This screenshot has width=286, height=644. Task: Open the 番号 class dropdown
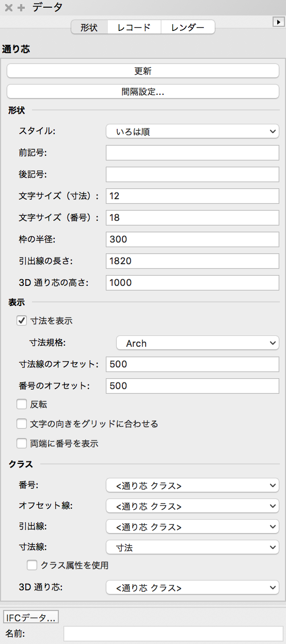193,486
